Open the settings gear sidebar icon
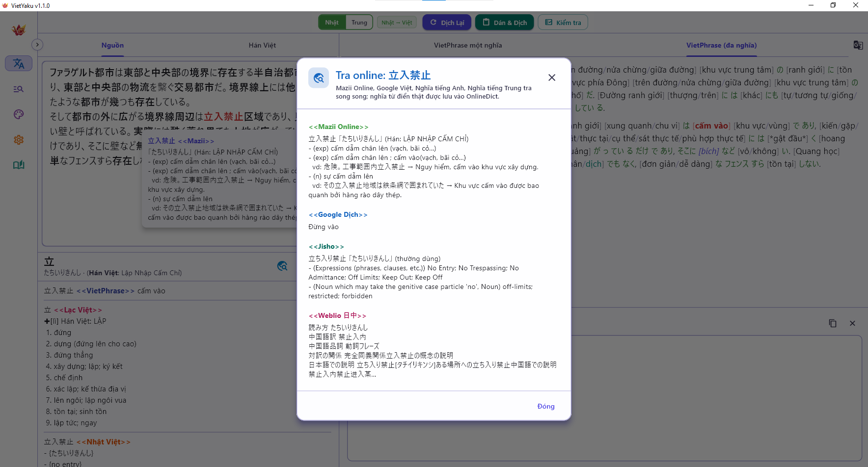Screen dimensions: 868x467 pyautogui.click(x=19, y=140)
